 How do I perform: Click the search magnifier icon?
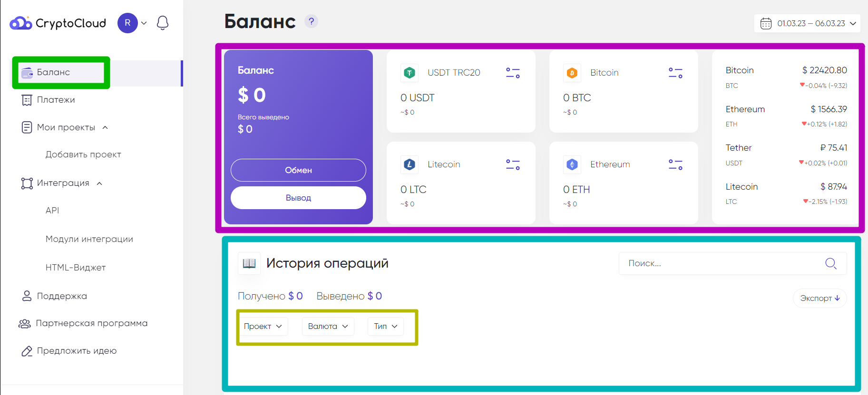pyautogui.click(x=831, y=263)
